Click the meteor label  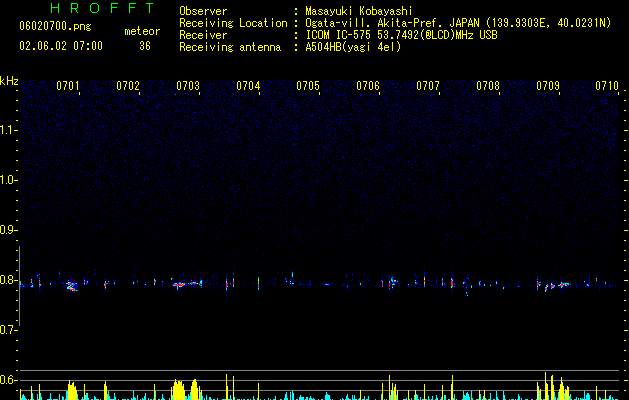142,31
